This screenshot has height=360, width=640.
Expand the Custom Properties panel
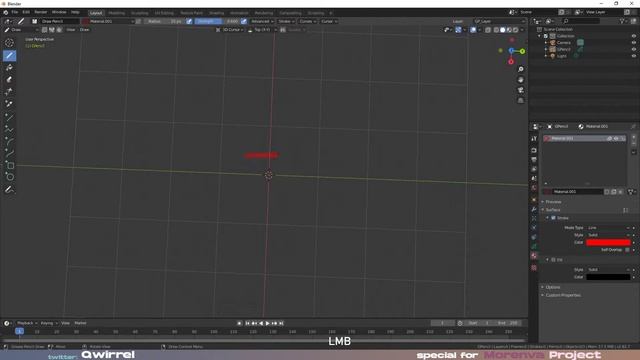563,295
